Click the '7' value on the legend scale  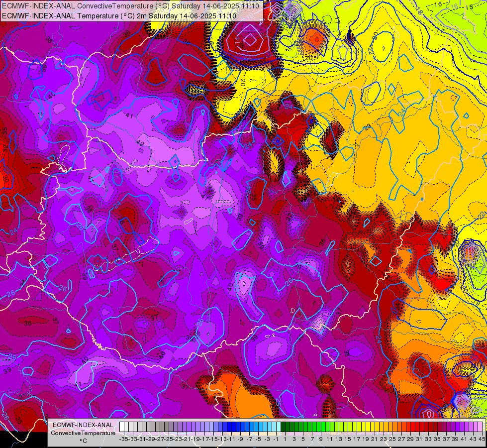click(x=312, y=439)
